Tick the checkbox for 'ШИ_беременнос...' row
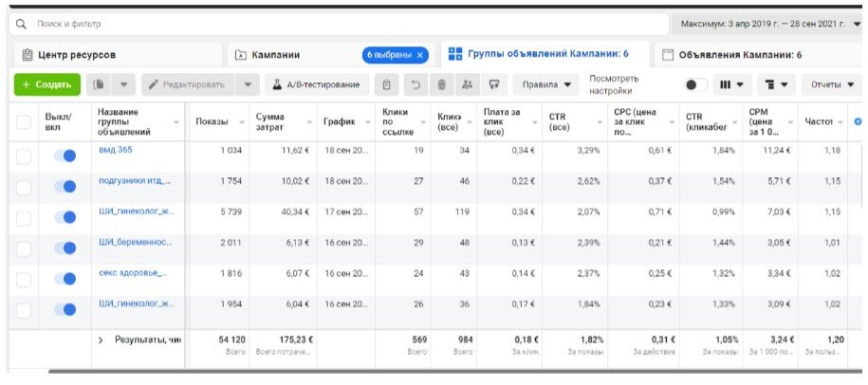Viewport: 868px width, 385px height. pyautogui.click(x=24, y=249)
